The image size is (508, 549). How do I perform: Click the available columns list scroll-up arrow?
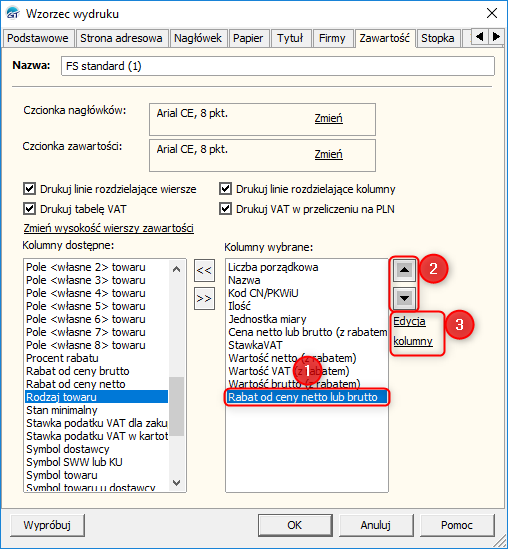pos(177,269)
